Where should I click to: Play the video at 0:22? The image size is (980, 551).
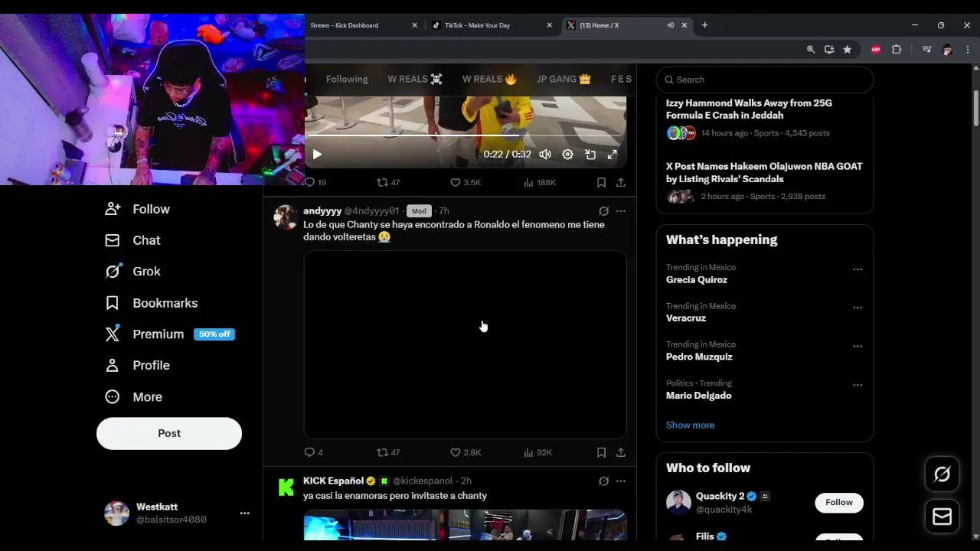[x=317, y=155]
